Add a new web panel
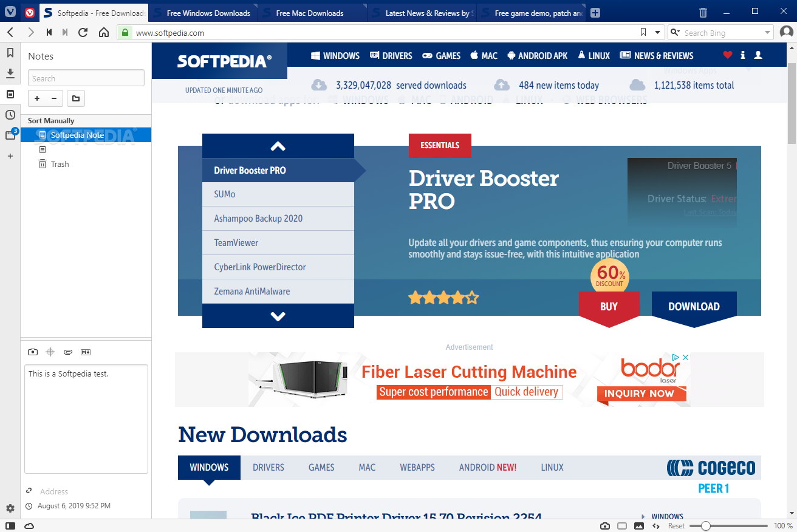The width and height of the screenshot is (797, 532). tap(10, 156)
